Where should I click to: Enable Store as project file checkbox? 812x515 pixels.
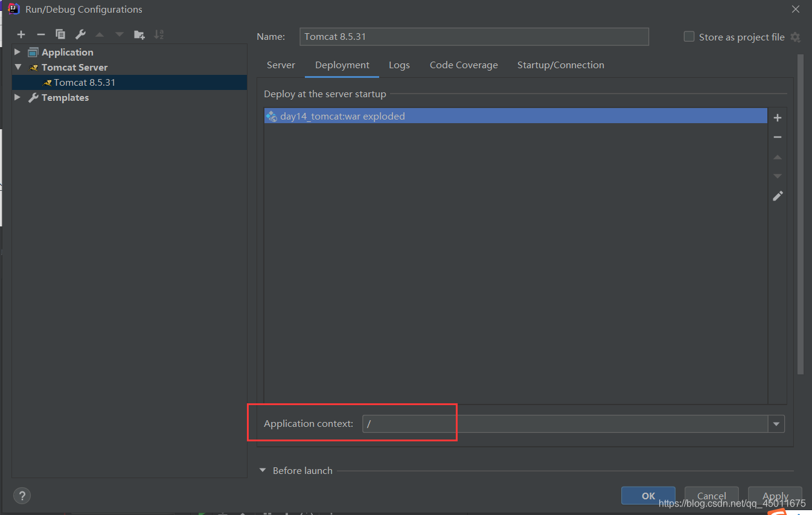tap(689, 37)
